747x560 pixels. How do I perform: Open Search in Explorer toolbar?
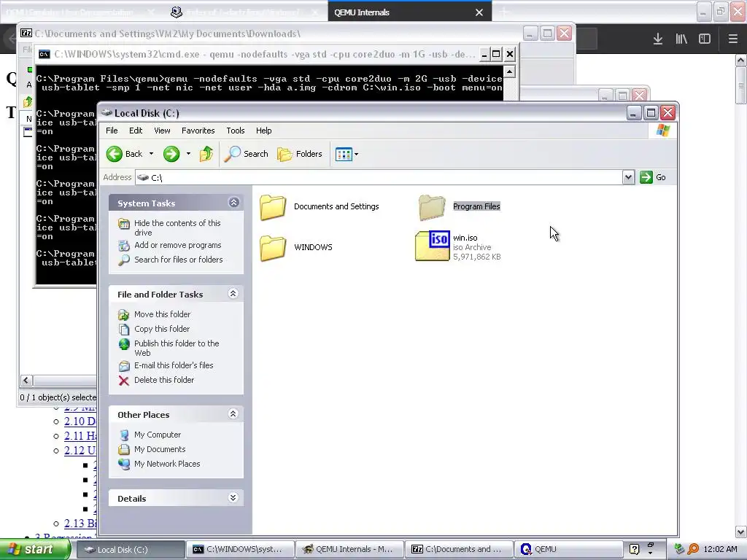point(246,154)
